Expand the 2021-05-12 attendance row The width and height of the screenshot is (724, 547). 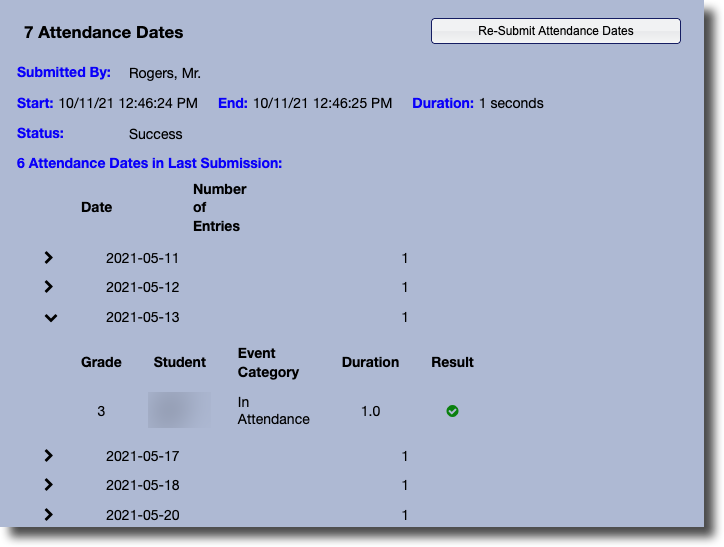(x=49, y=287)
